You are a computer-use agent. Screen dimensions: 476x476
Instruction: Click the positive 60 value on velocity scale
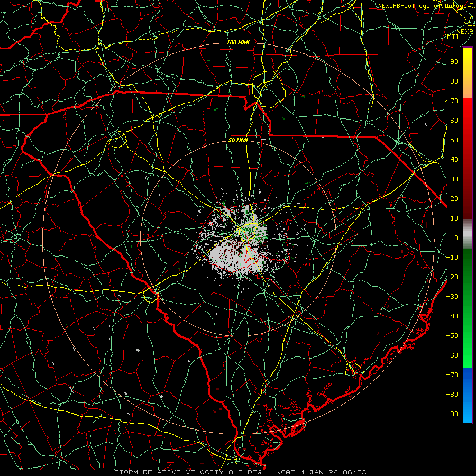(x=454, y=121)
